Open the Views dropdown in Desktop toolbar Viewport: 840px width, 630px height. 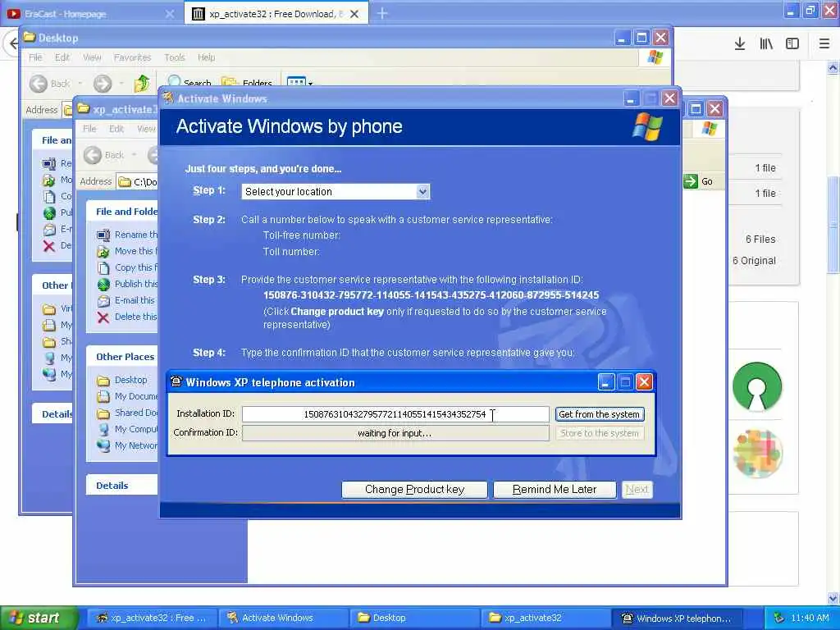299,83
